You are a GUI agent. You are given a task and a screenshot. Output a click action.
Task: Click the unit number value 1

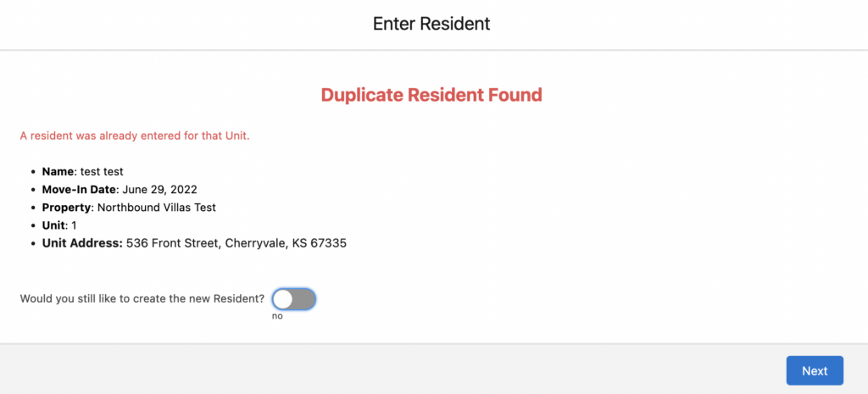(x=75, y=225)
